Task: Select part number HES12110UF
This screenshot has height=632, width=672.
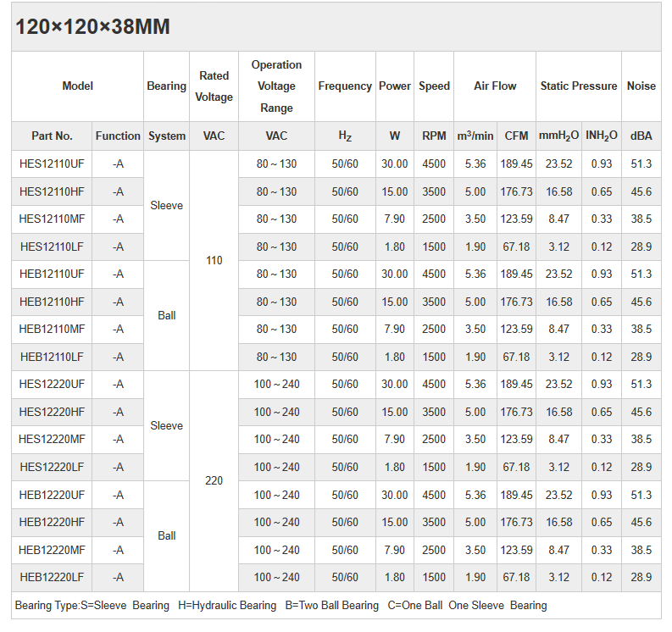Action: [52, 164]
